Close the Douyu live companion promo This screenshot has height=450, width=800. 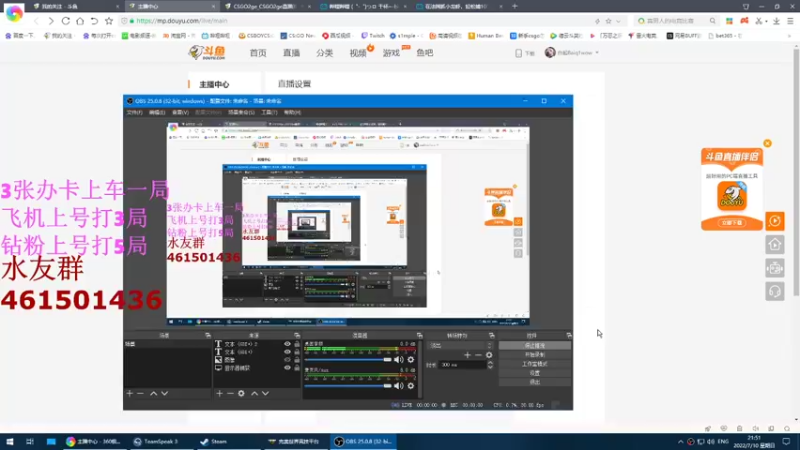(767, 143)
